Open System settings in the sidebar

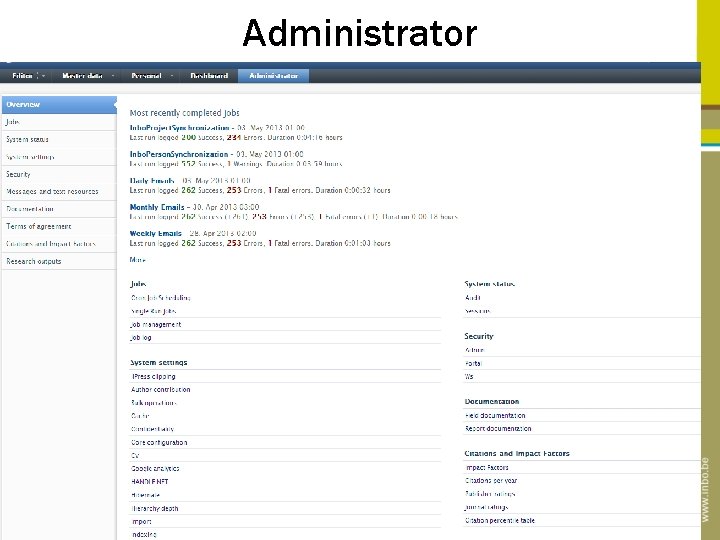coord(59,157)
